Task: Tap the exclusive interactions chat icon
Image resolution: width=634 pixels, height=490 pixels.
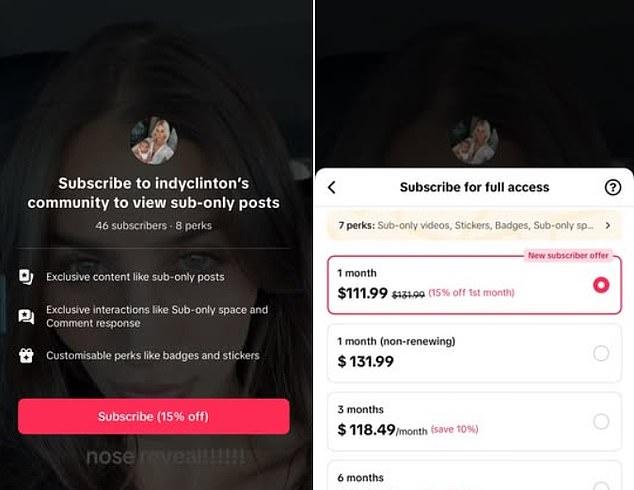Action: tap(26, 317)
